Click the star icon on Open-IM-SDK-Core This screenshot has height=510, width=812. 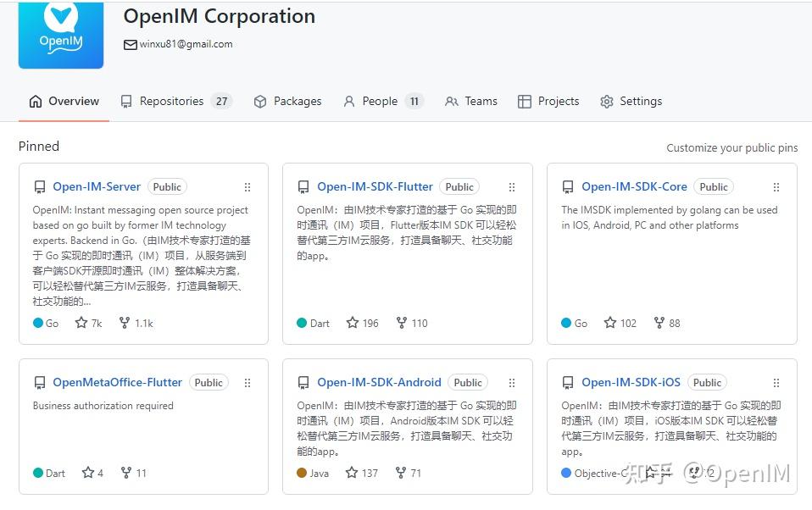(x=609, y=323)
